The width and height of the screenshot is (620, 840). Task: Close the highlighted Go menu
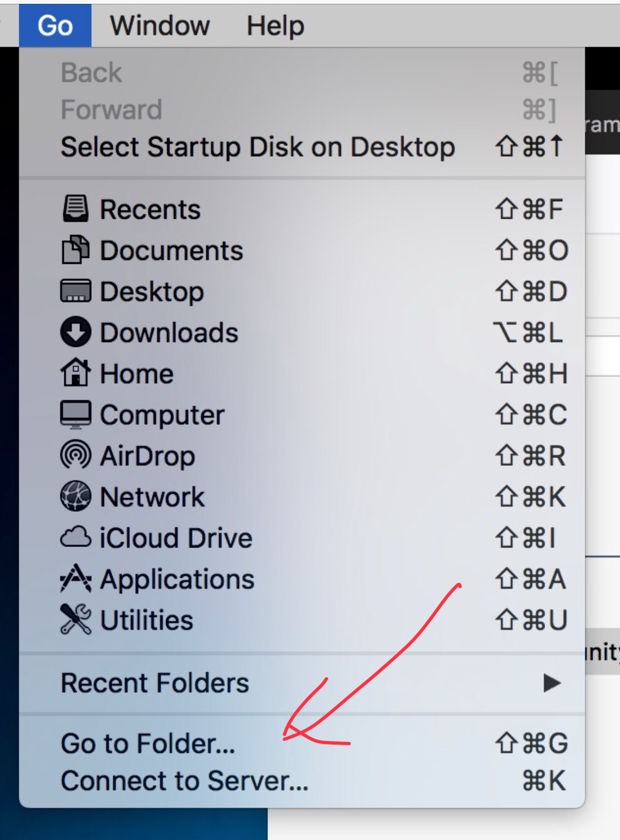55,26
